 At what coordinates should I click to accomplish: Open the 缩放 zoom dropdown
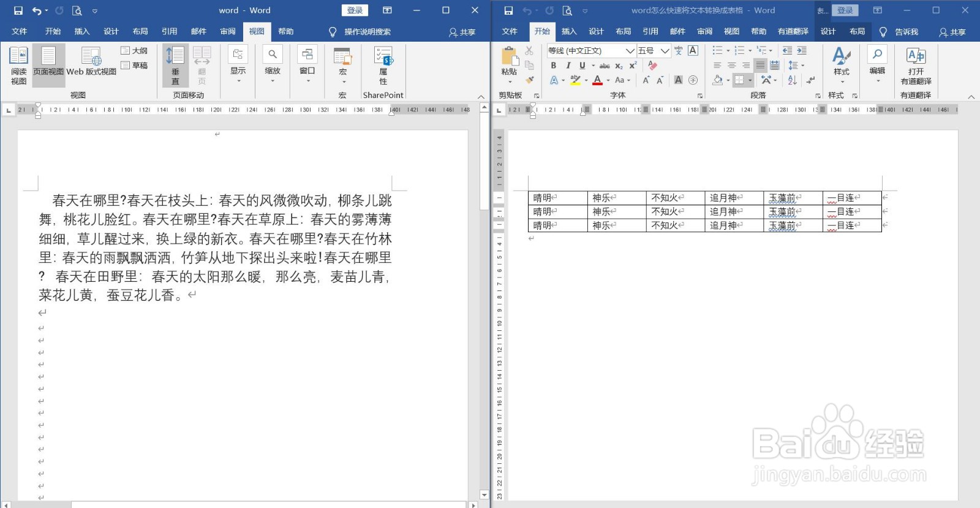tap(273, 64)
